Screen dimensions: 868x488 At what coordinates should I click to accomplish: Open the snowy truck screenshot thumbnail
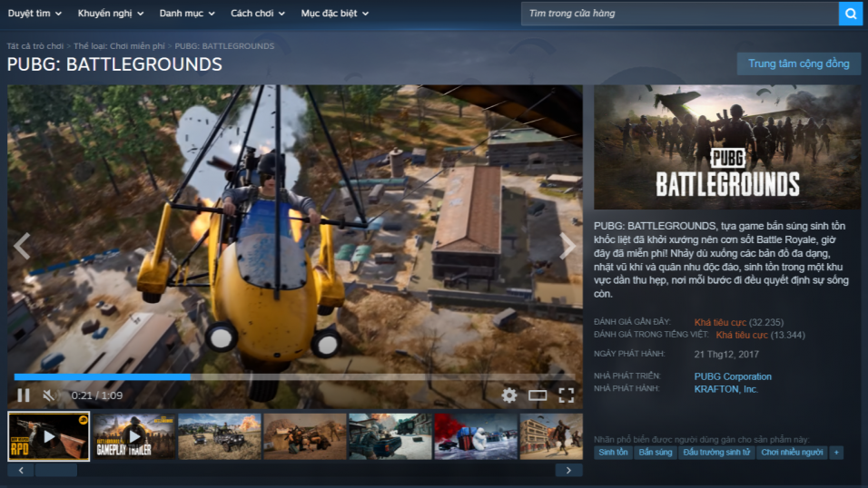(390, 436)
